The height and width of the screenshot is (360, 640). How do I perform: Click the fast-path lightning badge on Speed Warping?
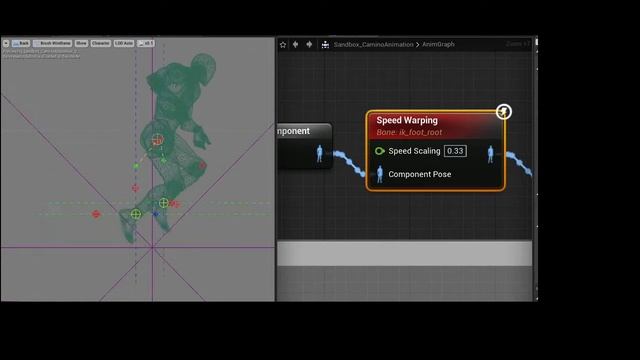pos(504,111)
